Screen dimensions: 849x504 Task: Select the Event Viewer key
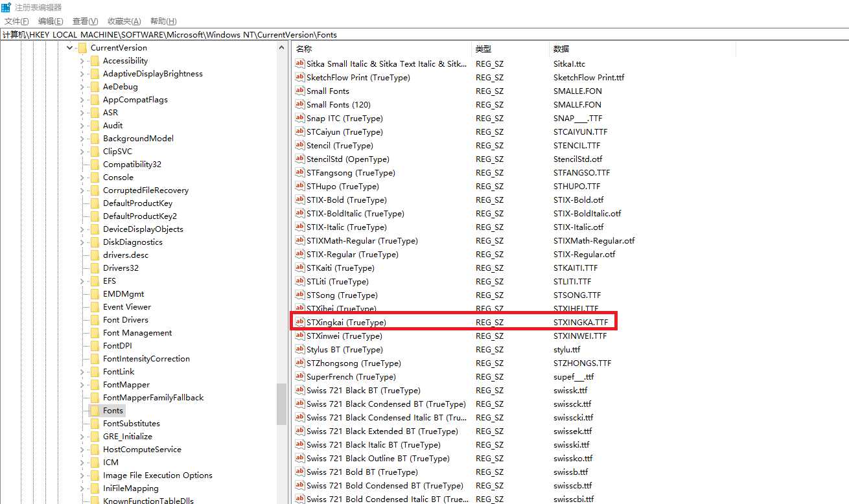tap(127, 306)
